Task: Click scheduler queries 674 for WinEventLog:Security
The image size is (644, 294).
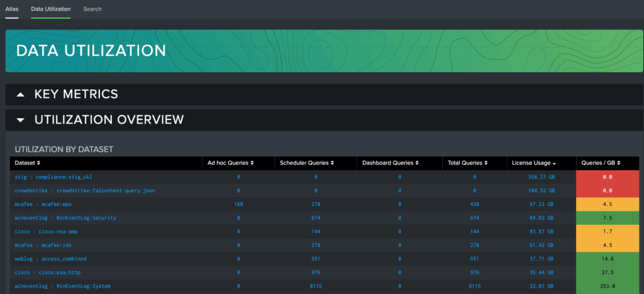Action: pos(316,218)
